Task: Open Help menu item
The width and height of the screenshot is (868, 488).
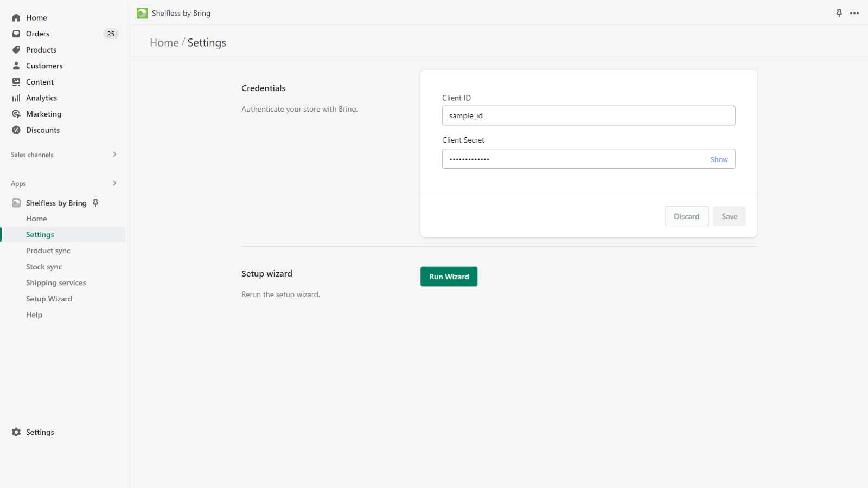Action: tap(34, 315)
